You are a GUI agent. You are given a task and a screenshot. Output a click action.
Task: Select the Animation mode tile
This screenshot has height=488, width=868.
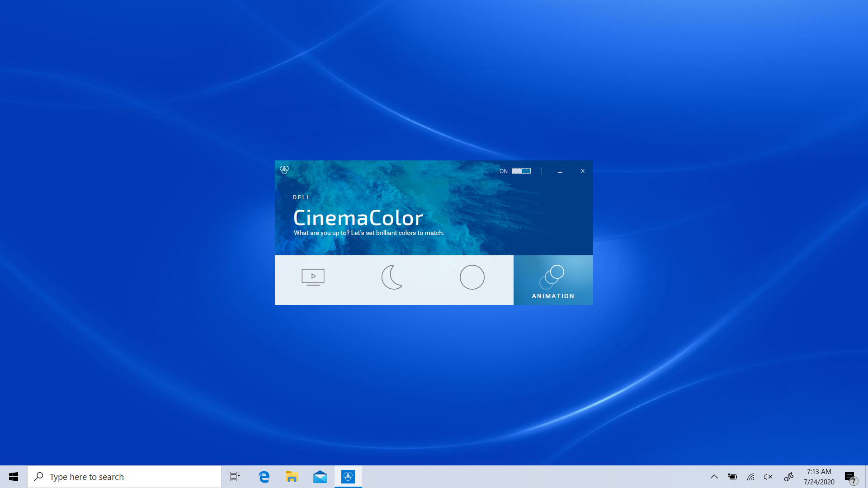click(553, 280)
